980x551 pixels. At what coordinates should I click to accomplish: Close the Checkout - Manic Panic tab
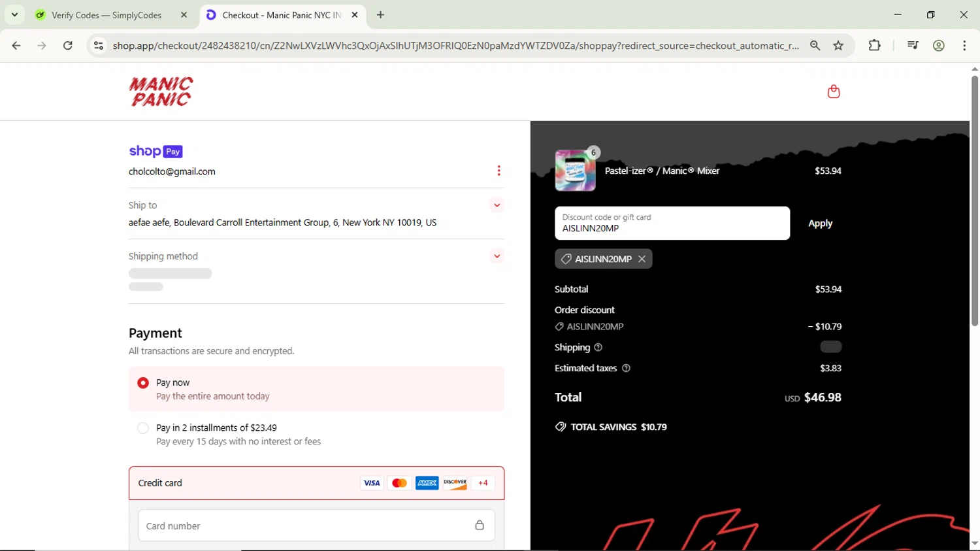coord(355,15)
